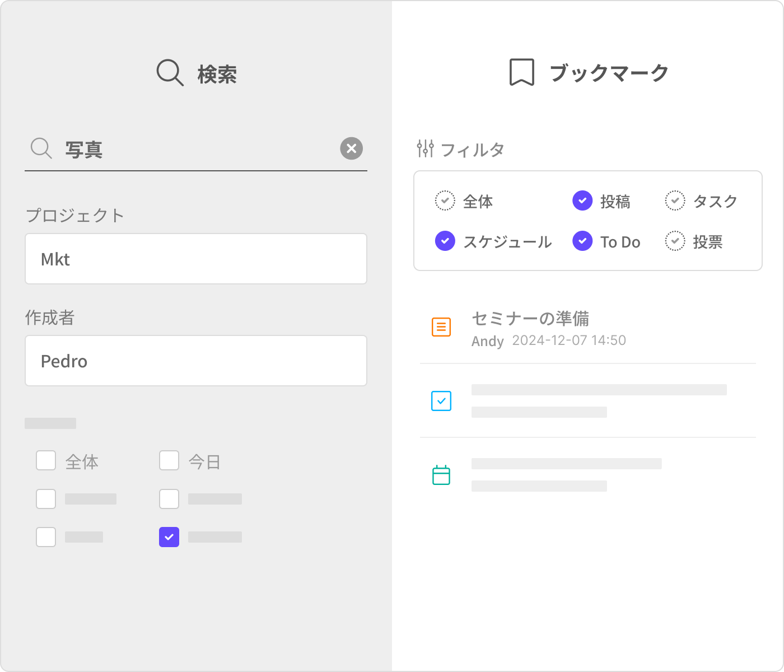Deselect the To Do filter

click(x=582, y=241)
